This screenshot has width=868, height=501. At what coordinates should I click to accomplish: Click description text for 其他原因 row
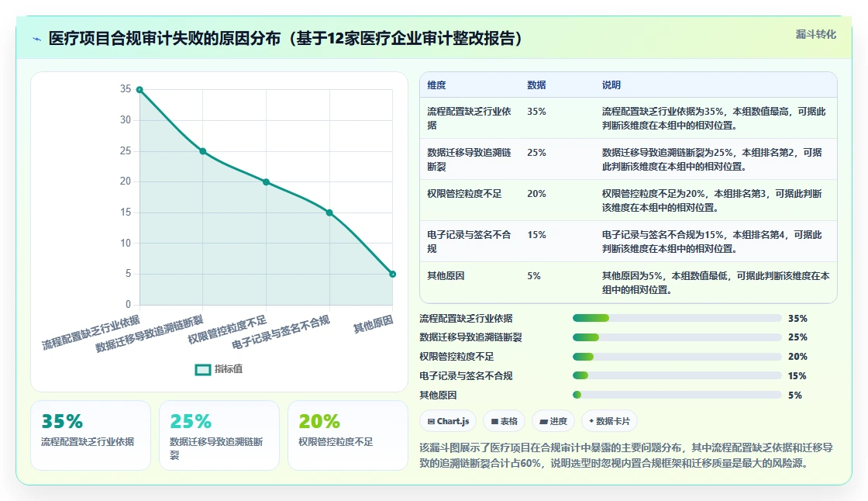(715, 282)
